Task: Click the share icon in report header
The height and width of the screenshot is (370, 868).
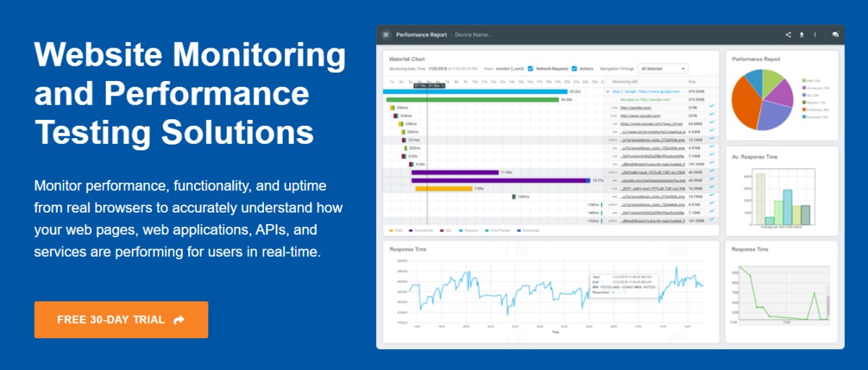Action: (x=788, y=34)
